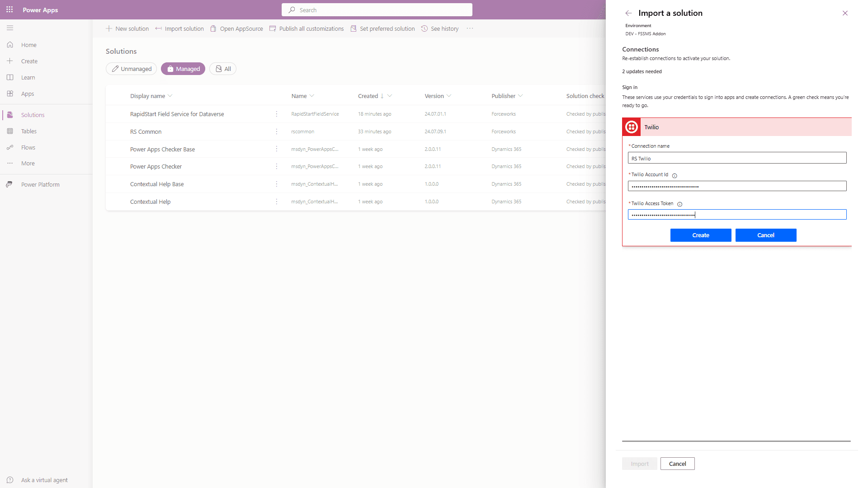This screenshot has height=488, width=868.
Task: Show info for Twilio Access Token
Action: pos(680,204)
